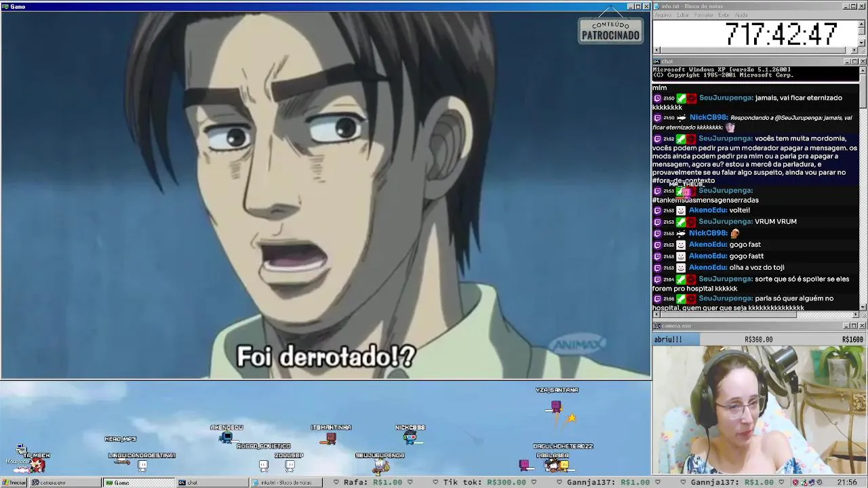
Task: Close the camera.exe window
Action: click(x=863, y=326)
